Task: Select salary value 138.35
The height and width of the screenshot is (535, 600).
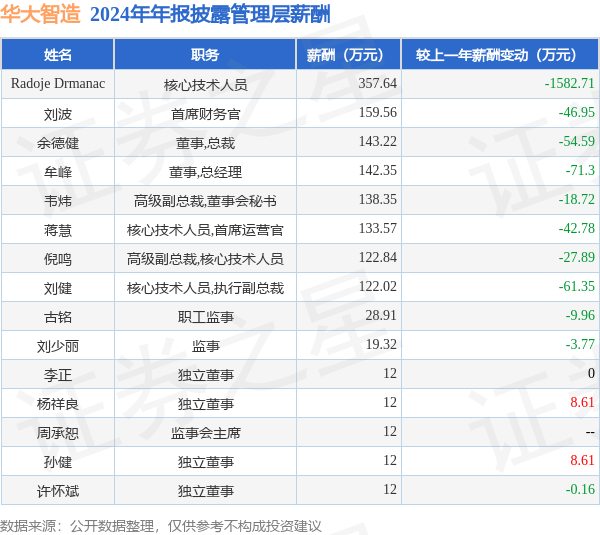Action: coord(378,199)
